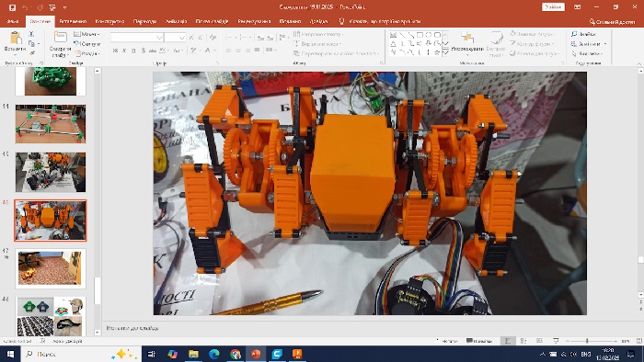Start slideshow from status bar icon
Image resolution: width=644 pixels, height=362 pixels.
click(556, 341)
